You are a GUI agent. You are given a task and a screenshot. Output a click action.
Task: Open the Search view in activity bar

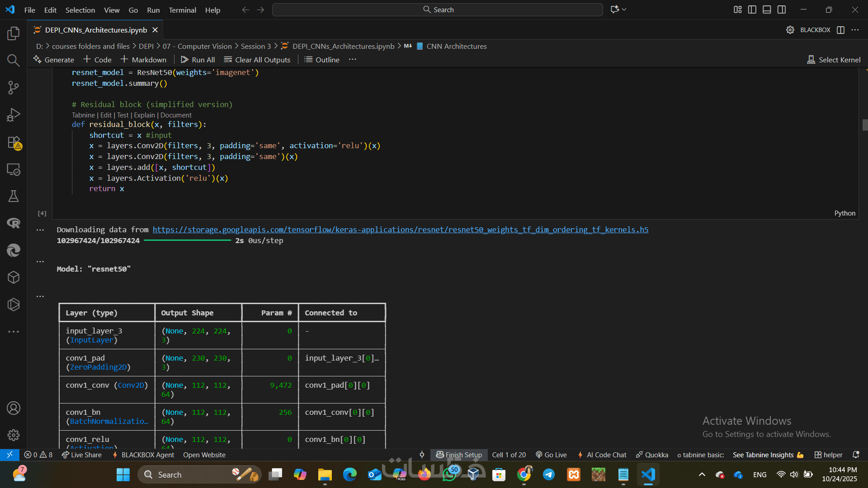(14, 61)
